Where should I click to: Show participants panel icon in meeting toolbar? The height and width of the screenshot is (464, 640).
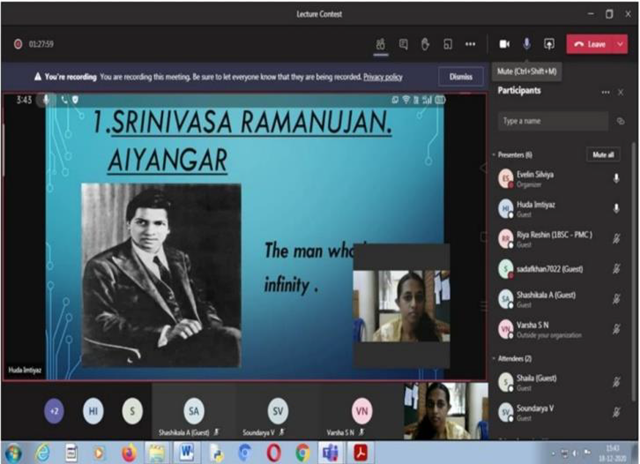click(x=380, y=44)
